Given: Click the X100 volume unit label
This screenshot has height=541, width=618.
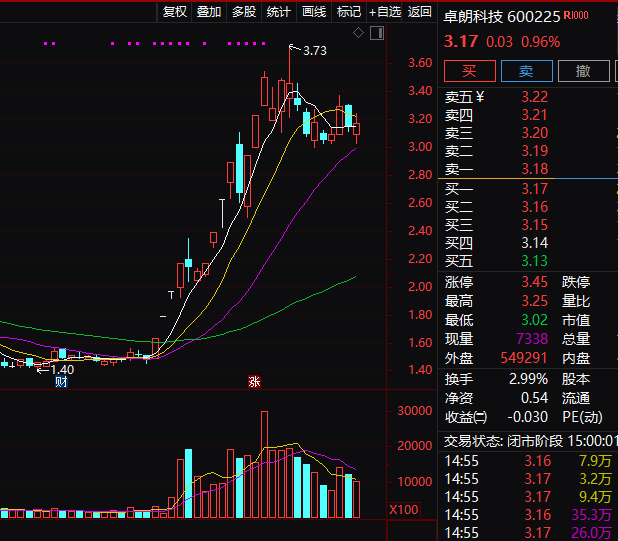Looking at the screenshot, I should 404,510.
